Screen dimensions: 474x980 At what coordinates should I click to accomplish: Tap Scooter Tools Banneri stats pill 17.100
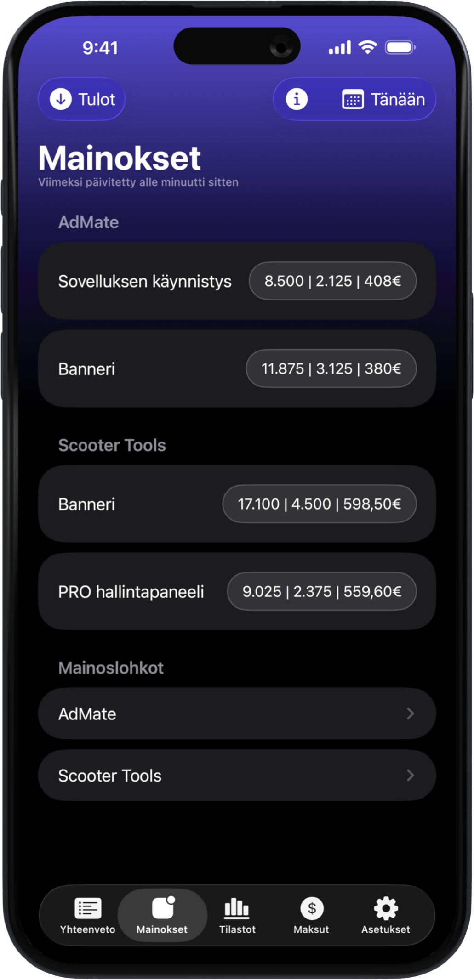tap(319, 504)
